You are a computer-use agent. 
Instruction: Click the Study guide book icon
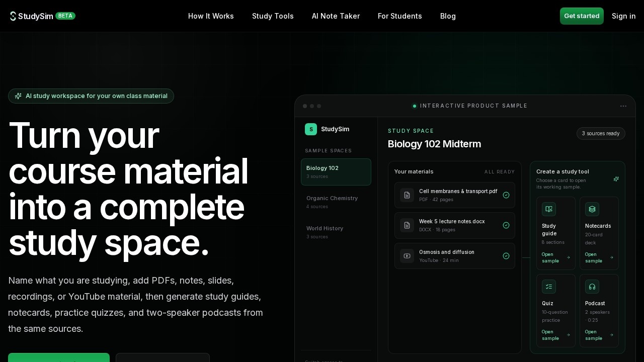(x=549, y=209)
